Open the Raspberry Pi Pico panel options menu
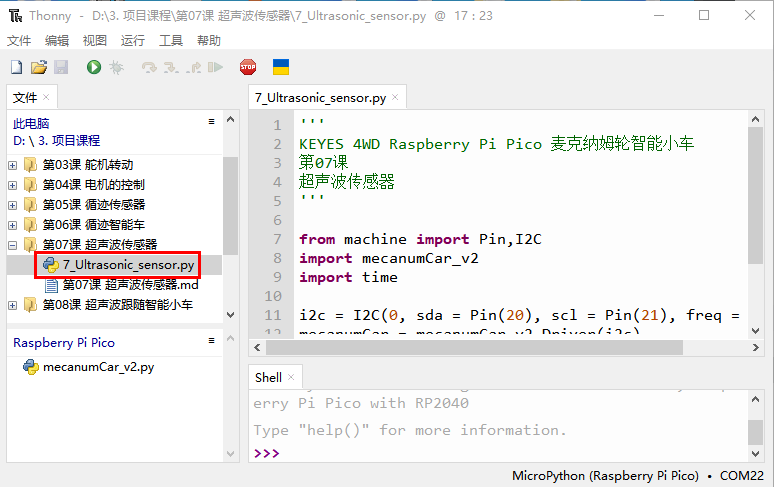Viewport: 774px width, 487px height. point(211,340)
